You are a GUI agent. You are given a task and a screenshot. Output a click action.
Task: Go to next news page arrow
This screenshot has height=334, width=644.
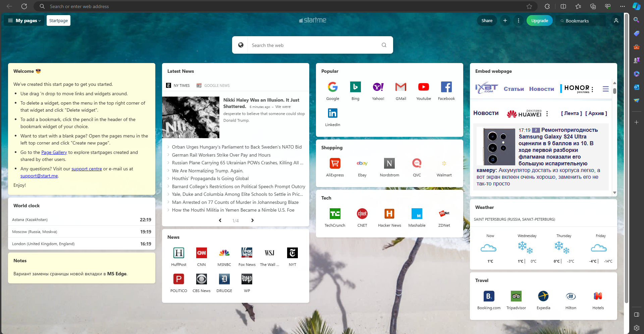coord(253,220)
